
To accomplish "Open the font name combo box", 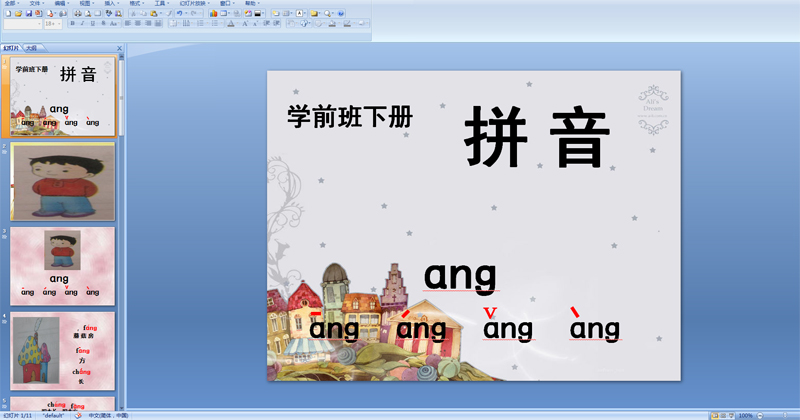I will point(22,24).
